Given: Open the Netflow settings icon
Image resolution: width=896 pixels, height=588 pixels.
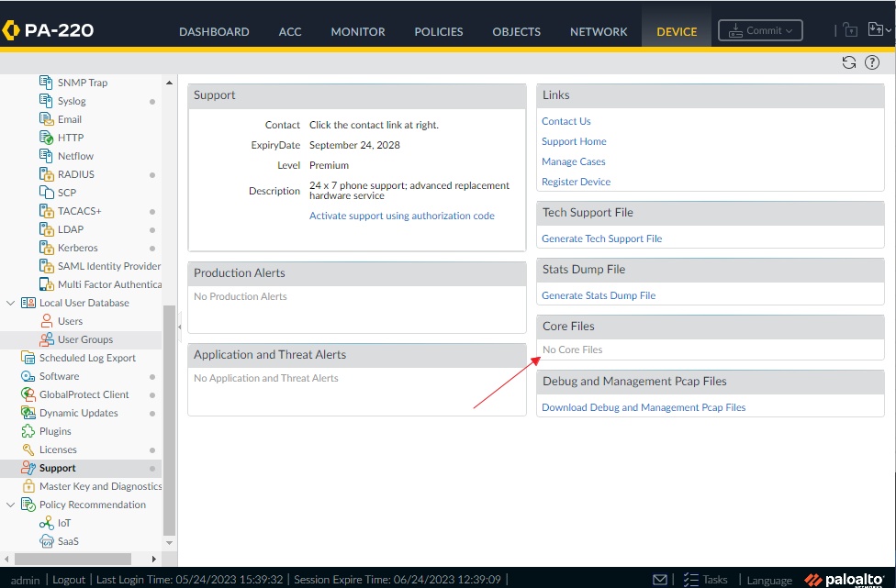Looking at the screenshot, I should click(x=47, y=155).
